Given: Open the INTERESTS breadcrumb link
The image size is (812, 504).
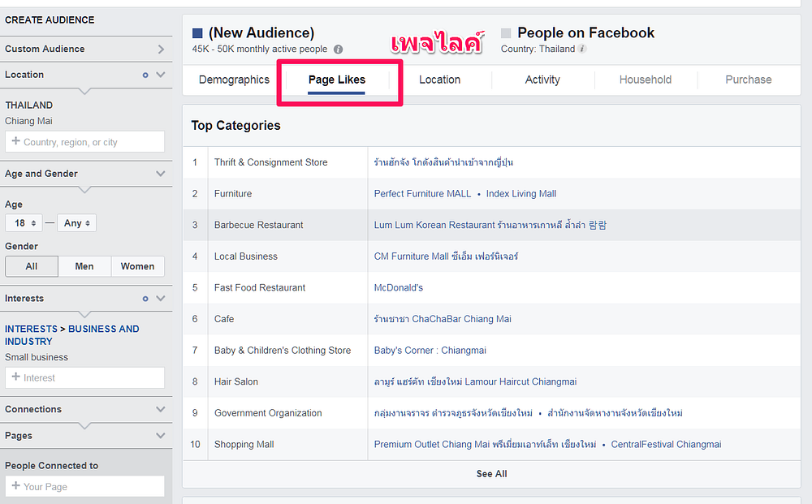Looking at the screenshot, I should tap(31, 329).
